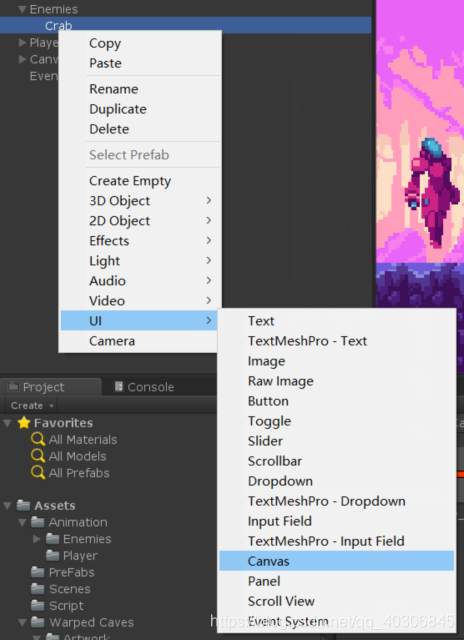The width and height of the screenshot is (464, 640).
Task: Choose Panel from UI submenu
Action: click(337, 581)
